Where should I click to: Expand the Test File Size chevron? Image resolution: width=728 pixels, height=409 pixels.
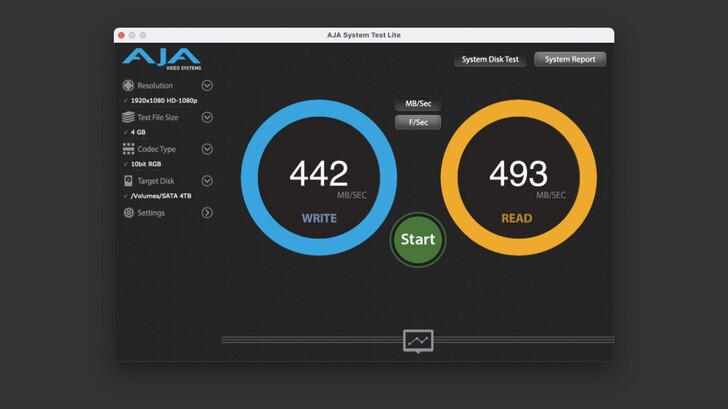pos(207,117)
